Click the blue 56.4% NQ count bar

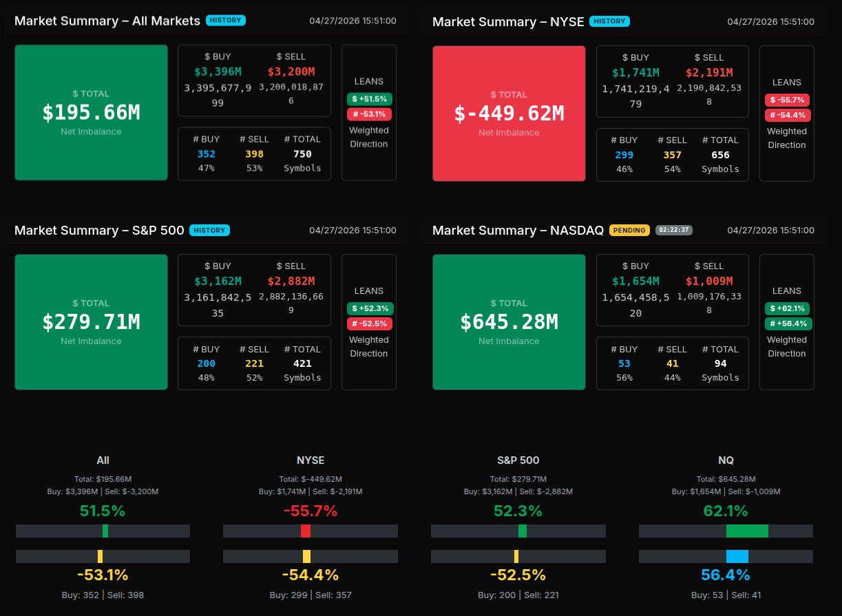(737, 556)
